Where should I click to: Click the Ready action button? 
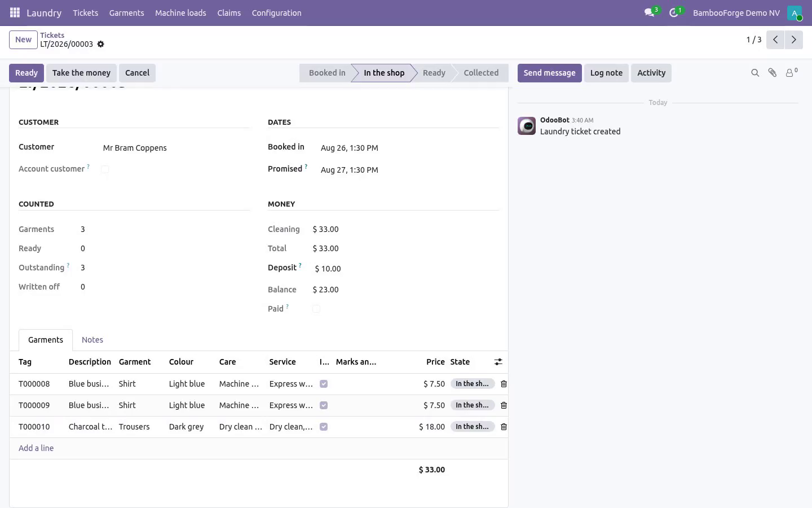27,73
